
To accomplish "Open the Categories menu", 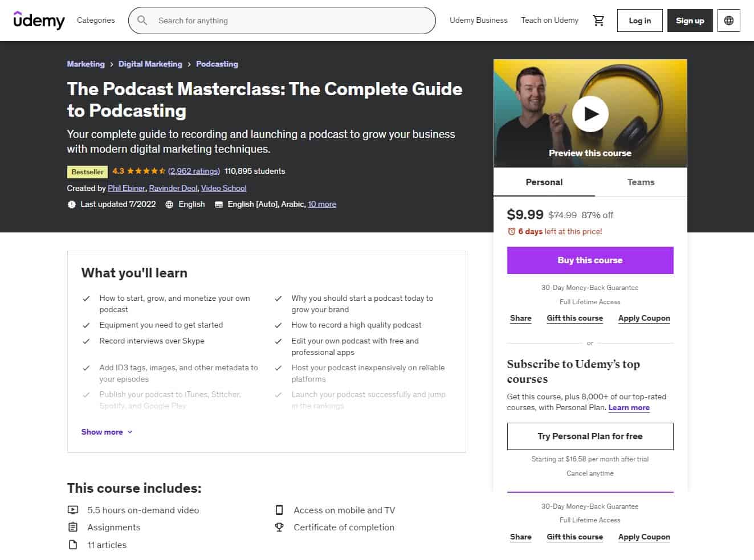I will pyautogui.click(x=96, y=20).
